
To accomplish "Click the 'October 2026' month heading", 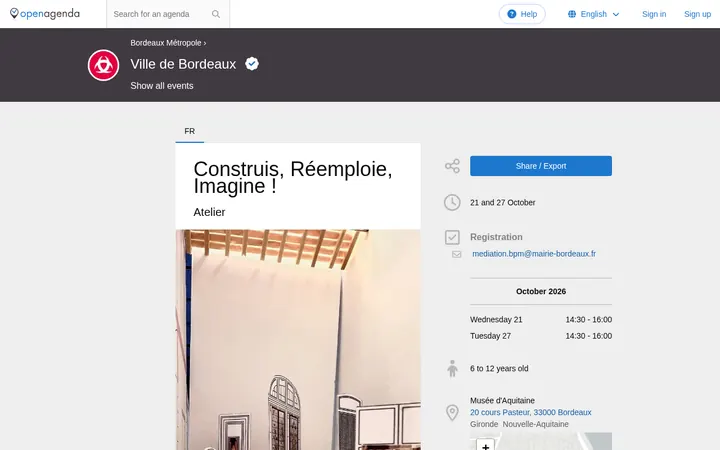I will pyautogui.click(x=540, y=292).
